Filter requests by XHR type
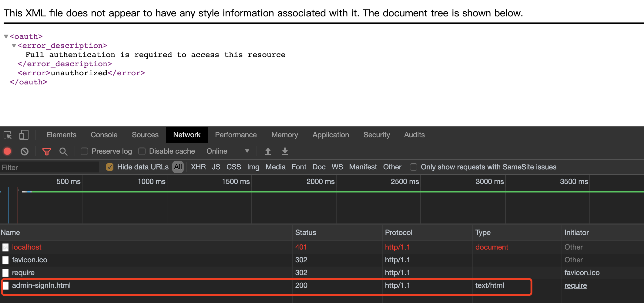This screenshot has height=303, width=644. (198, 167)
